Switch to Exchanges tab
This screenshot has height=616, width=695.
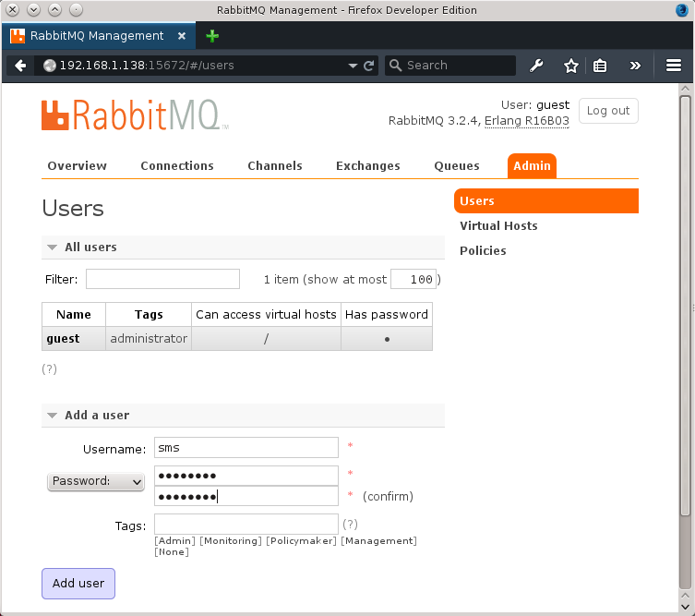[x=368, y=166]
